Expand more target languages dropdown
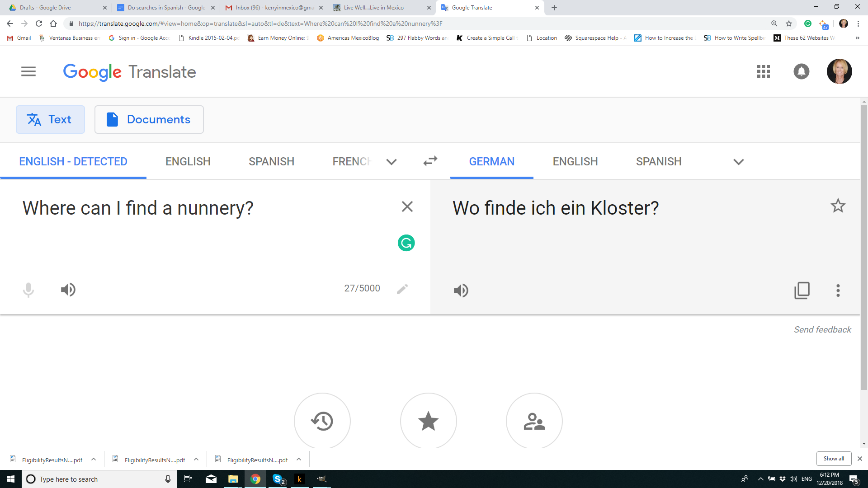The width and height of the screenshot is (868, 488). 738,162
